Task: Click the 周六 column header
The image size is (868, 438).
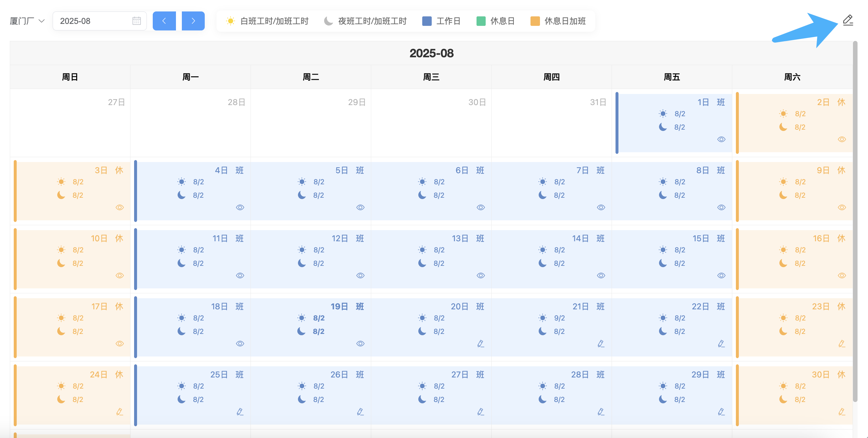Action: (792, 77)
